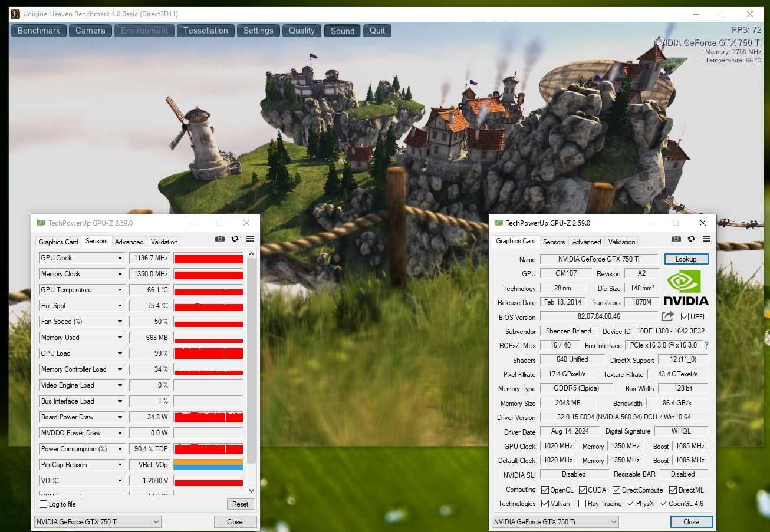Image resolution: width=770 pixels, height=532 pixels.
Task: Click the PerfCap Reason color bar graph
Action: (x=208, y=465)
